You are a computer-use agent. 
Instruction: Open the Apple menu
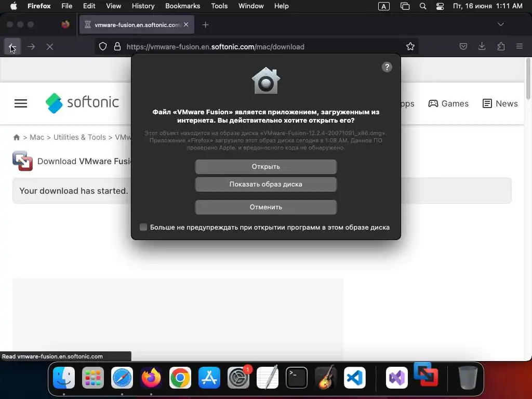[x=14, y=6]
